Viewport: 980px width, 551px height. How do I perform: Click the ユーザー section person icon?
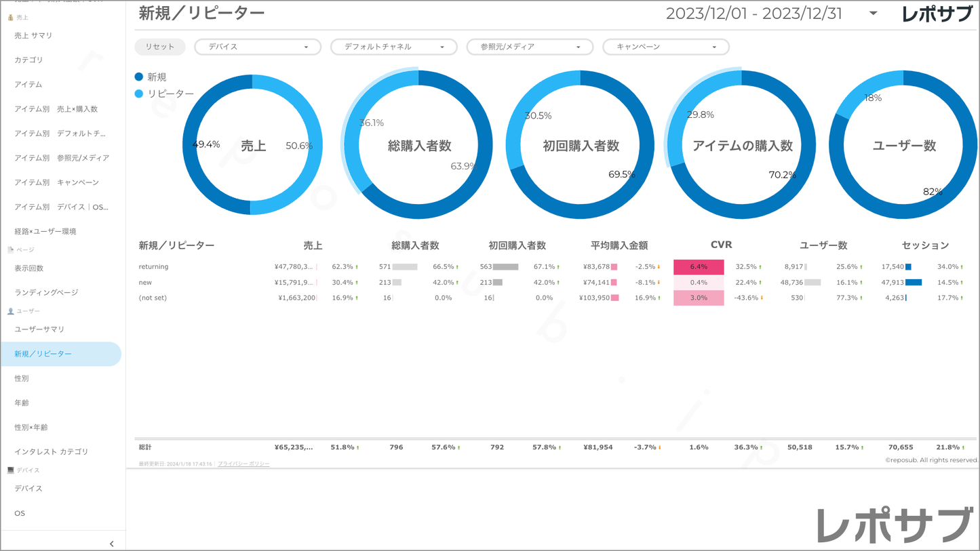click(x=10, y=311)
